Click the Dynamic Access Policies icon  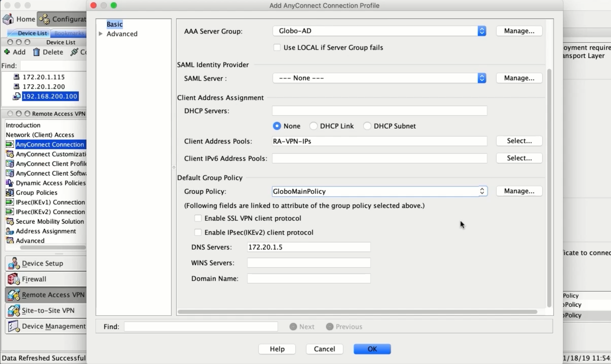(10, 183)
